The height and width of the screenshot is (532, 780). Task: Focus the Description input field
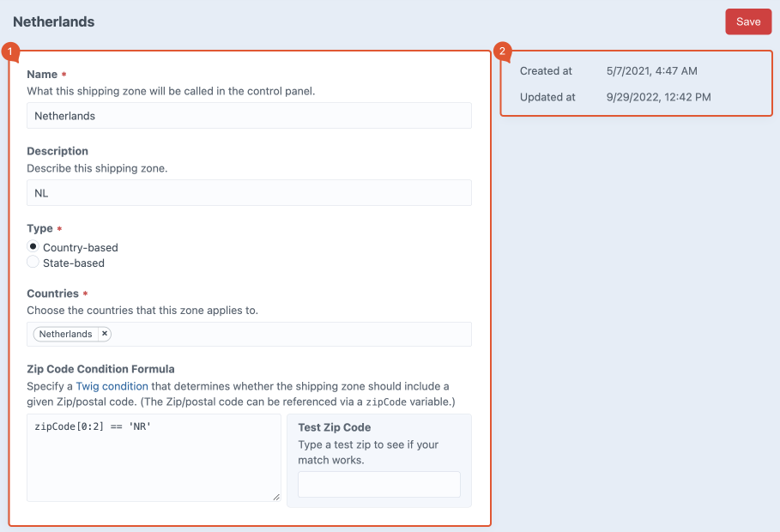[x=249, y=193]
